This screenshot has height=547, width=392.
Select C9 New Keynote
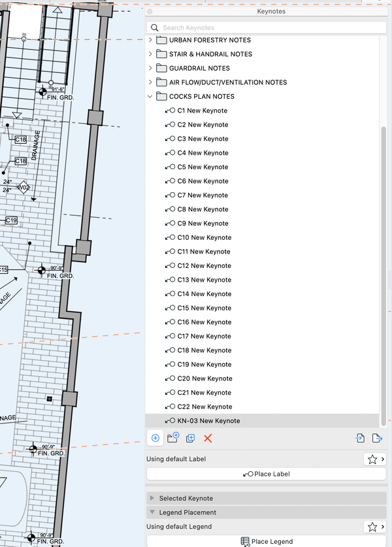(x=203, y=224)
